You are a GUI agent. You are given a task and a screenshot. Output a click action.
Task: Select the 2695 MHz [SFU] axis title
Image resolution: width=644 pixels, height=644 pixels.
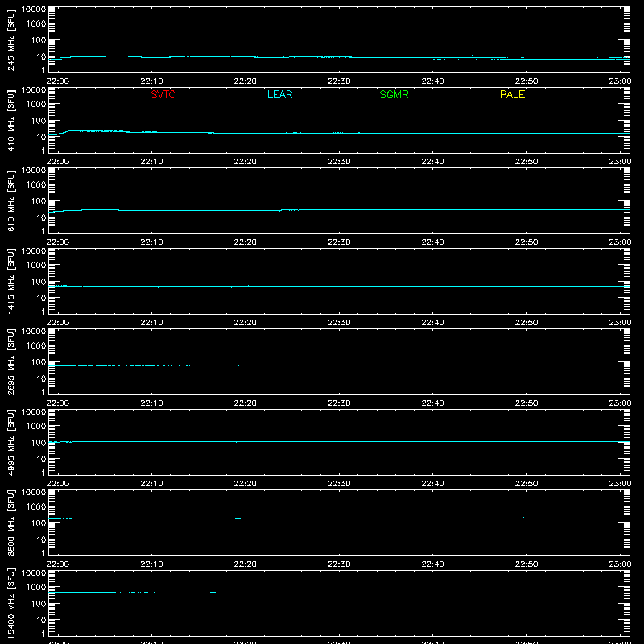tap(10, 361)
